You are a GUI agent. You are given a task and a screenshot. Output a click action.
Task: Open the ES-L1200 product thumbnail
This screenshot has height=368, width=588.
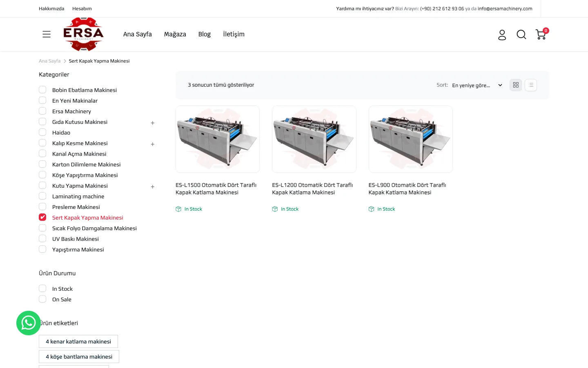pos(314,139)
